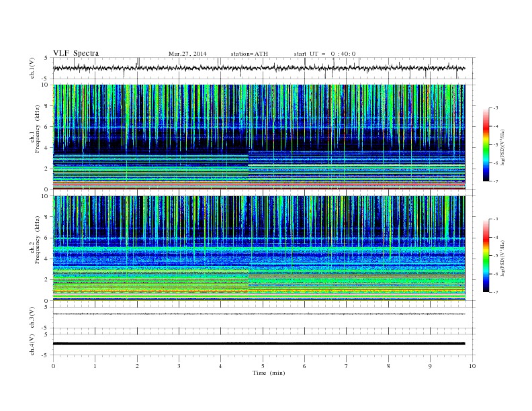The image size is (532, 411).
Task: Click time axis tick label "6"
Action: 304,366
